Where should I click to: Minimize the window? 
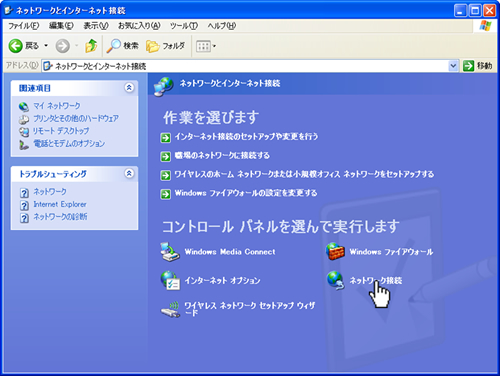[x=460, y=11]
